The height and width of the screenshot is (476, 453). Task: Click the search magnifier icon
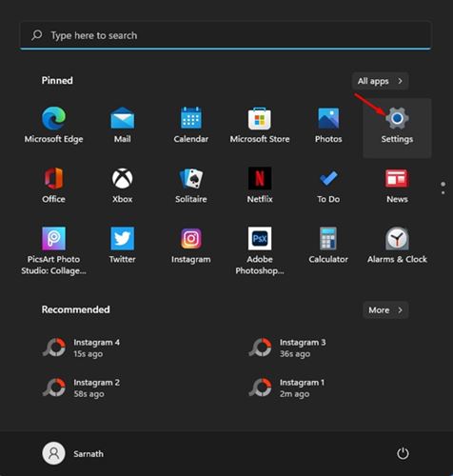37,35
